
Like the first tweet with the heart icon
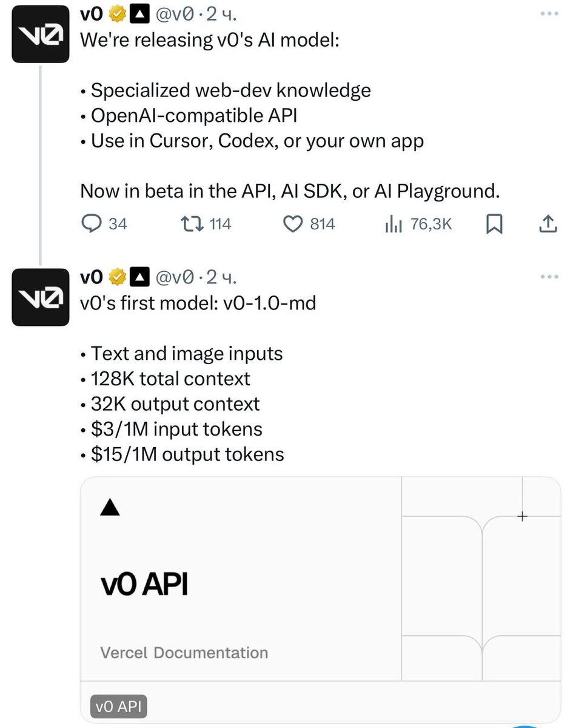(x=293, y=224)
